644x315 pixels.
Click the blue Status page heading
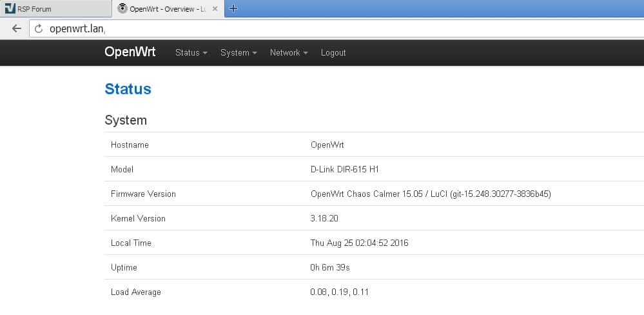pos(128,89)
